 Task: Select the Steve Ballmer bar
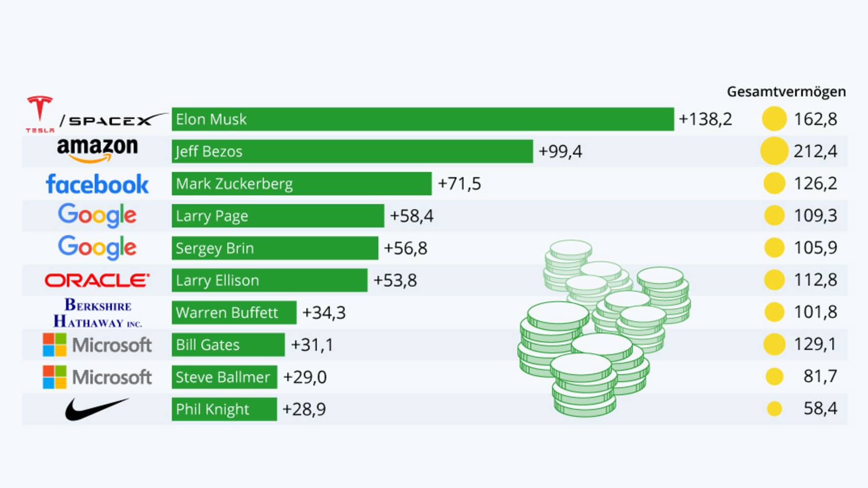click(x=224, y=377)
